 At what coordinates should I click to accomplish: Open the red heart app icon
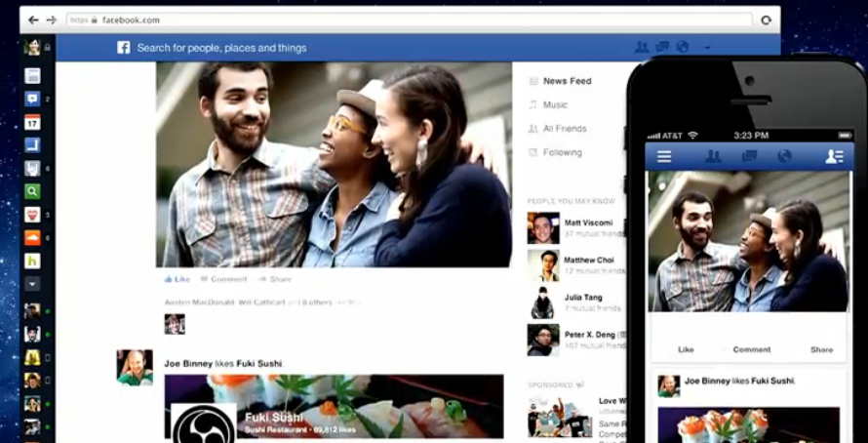coord(32,215)
